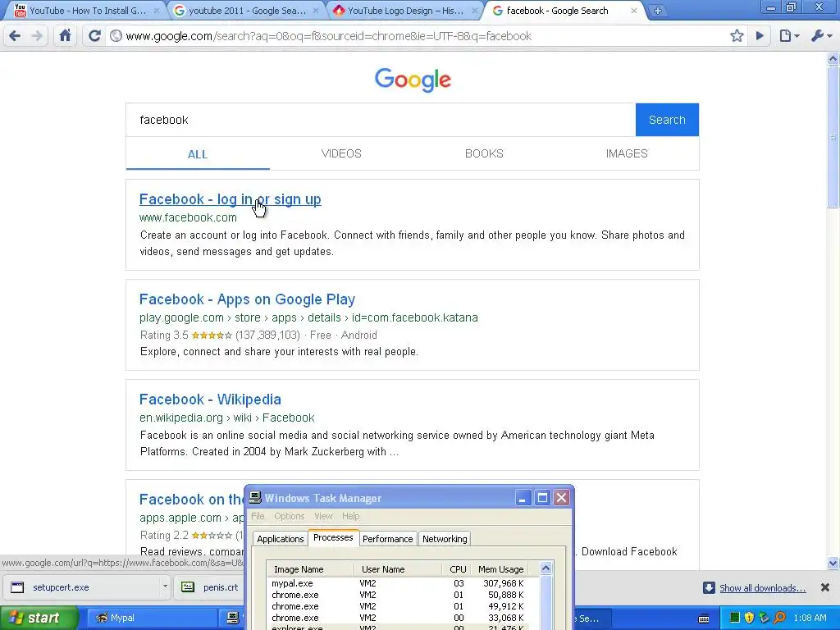The width and height of the screenshot is (840, 630).
Task: Switch to the youtube 2011 Google Search tab
Action: click(244, 11)
